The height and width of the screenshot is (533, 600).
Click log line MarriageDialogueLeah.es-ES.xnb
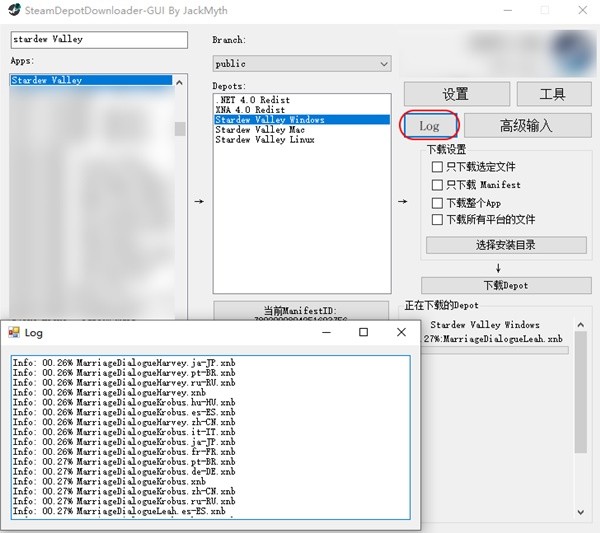pyautogui.click(x=119, y=511)
